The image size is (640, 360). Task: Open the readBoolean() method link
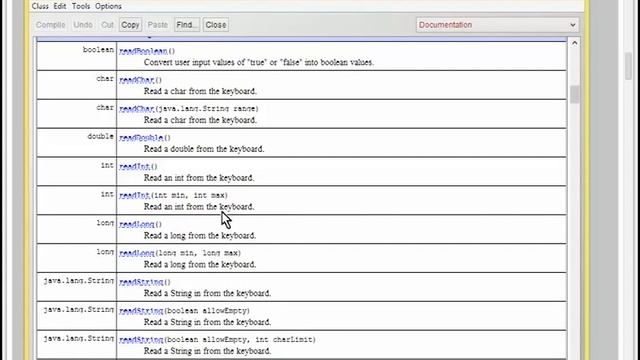pyautogui.click(x=143, y=51)
